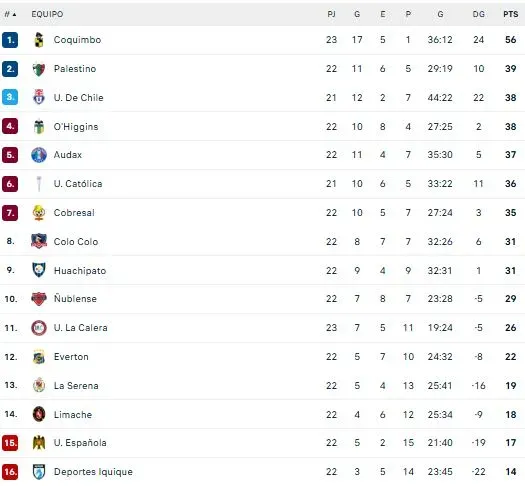Sort standings by PTS column header
This screenshot has width=525, height=486.
(x=511, y=14)
